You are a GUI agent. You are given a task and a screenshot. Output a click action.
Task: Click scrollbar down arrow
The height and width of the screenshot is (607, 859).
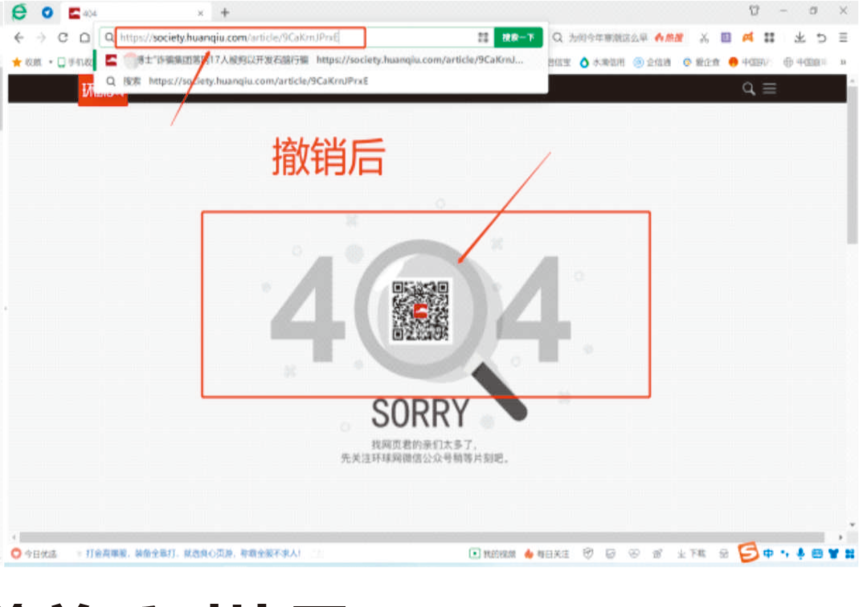click(852, 525)
